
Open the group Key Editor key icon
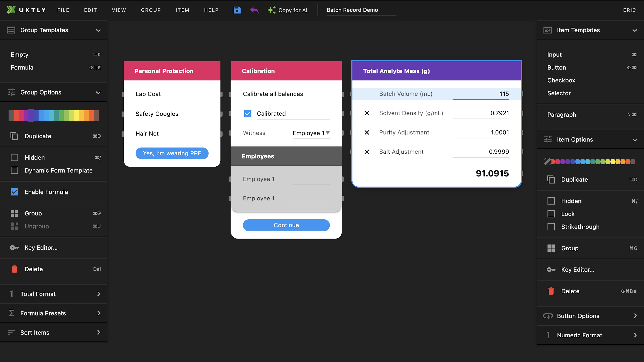pos(14,248)
